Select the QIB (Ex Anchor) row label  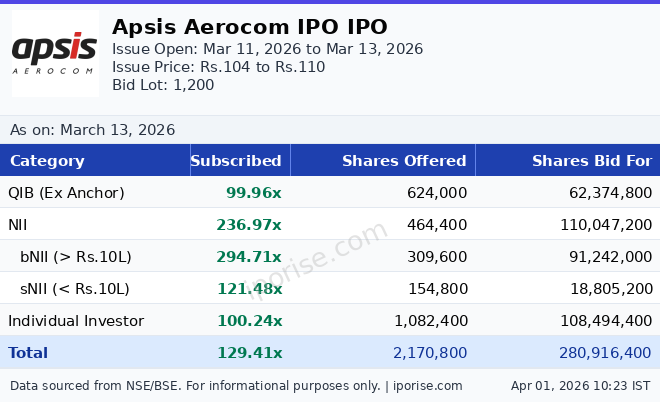pyautogui.click(x=66, y=193)
